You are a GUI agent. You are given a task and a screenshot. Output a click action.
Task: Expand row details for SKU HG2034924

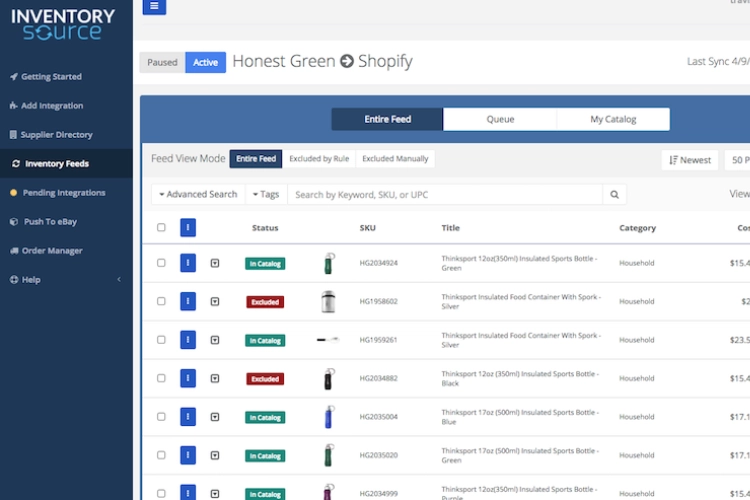pyautogui.click(x=215, y=263)
